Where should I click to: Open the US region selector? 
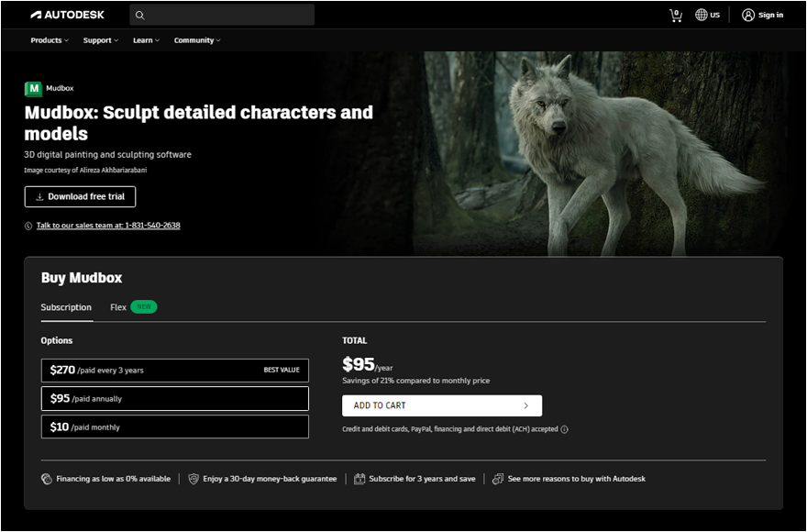click(x=708, y=15)
